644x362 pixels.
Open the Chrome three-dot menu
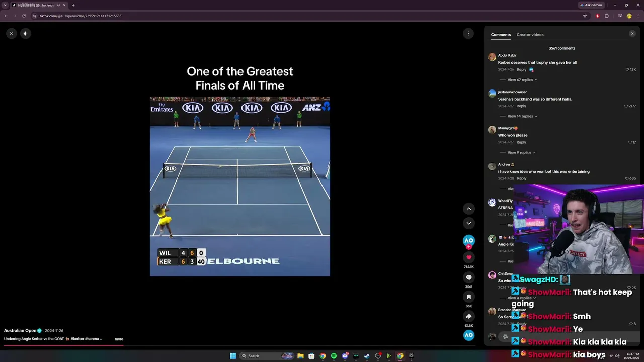coord(638,16)
